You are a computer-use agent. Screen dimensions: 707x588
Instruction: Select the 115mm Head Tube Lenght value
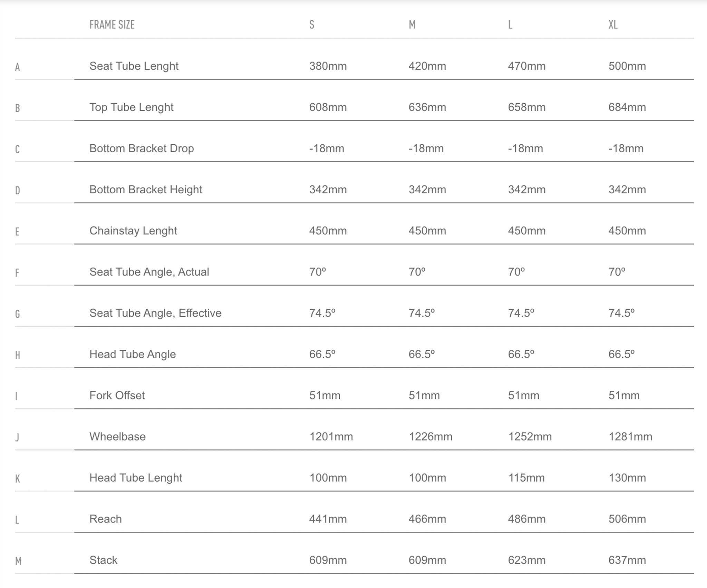click(526, 478)
